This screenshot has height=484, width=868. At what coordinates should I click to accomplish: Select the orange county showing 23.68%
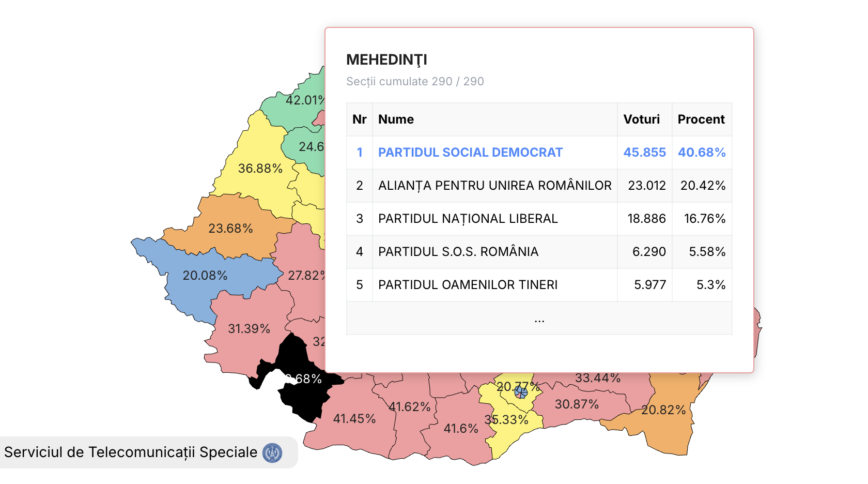click(x=230, y=229)
